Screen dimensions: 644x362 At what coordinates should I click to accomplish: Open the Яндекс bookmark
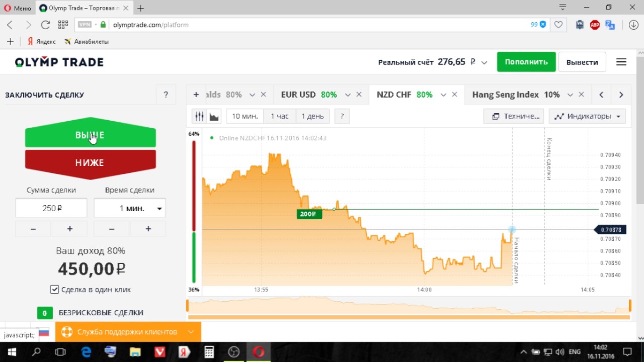pos(41,42)
